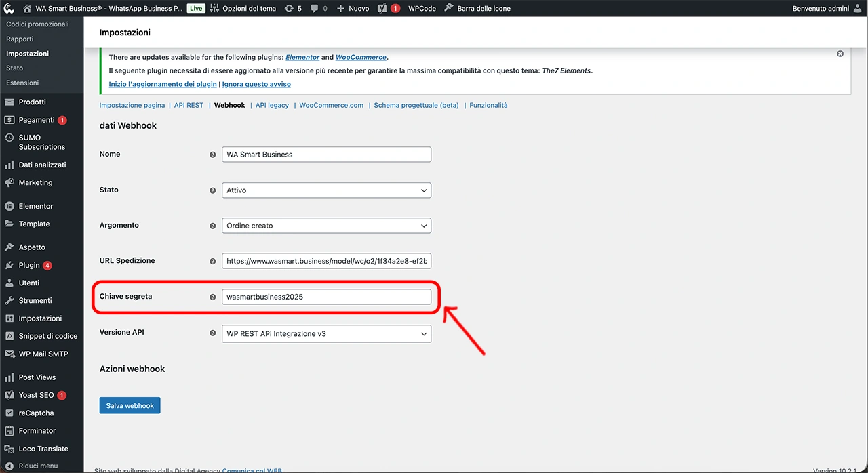Click the Yoast icon in admin bar

pos(382,8)
